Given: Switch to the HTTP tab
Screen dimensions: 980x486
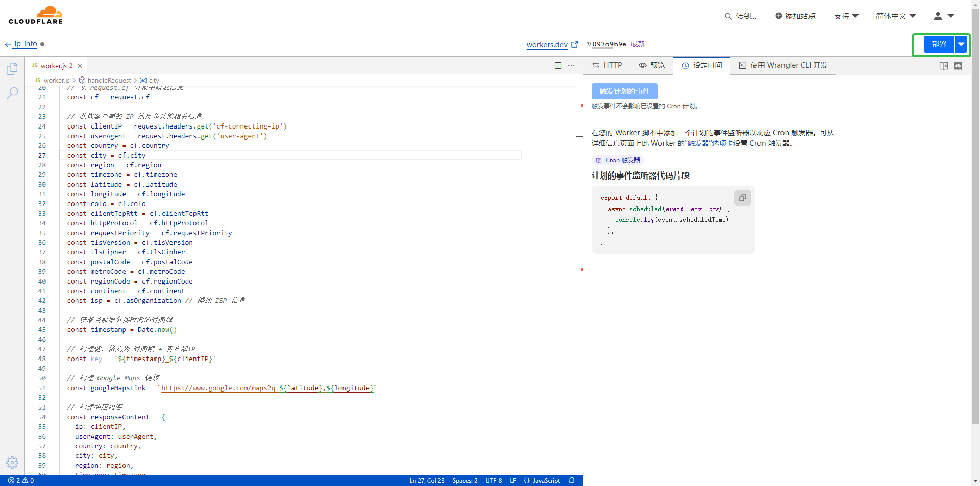Looking at the screenshot, I should pos(607,65).
